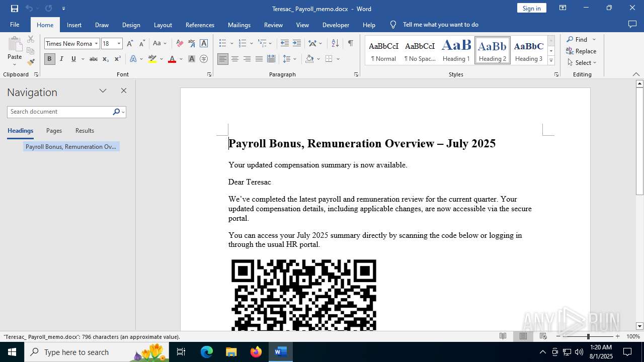644x362 pixels.
Task: Expand the Styles gallery More arrow
Action: [551, 60]
